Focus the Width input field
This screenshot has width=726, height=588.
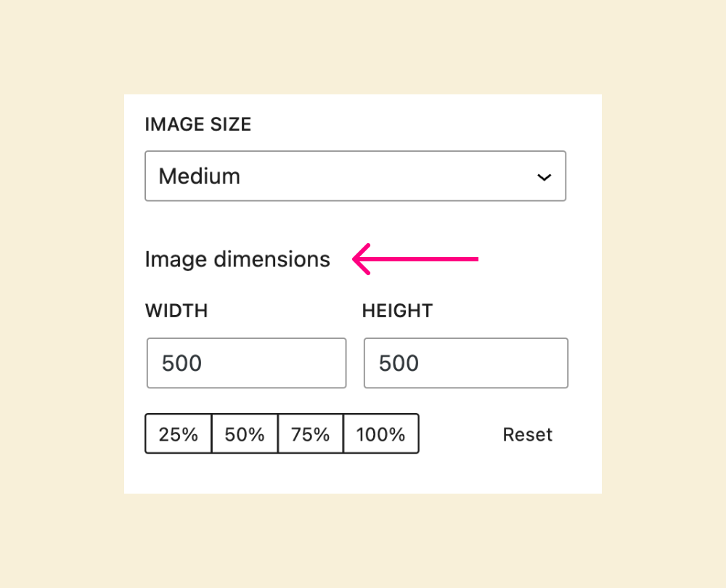pyautogui.click(x=246, y=363)
